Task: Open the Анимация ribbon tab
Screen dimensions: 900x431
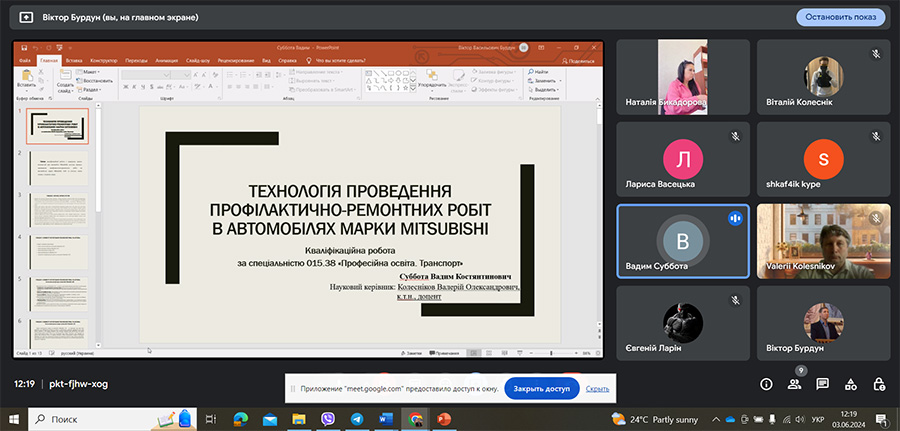Action: coord(166,61)
